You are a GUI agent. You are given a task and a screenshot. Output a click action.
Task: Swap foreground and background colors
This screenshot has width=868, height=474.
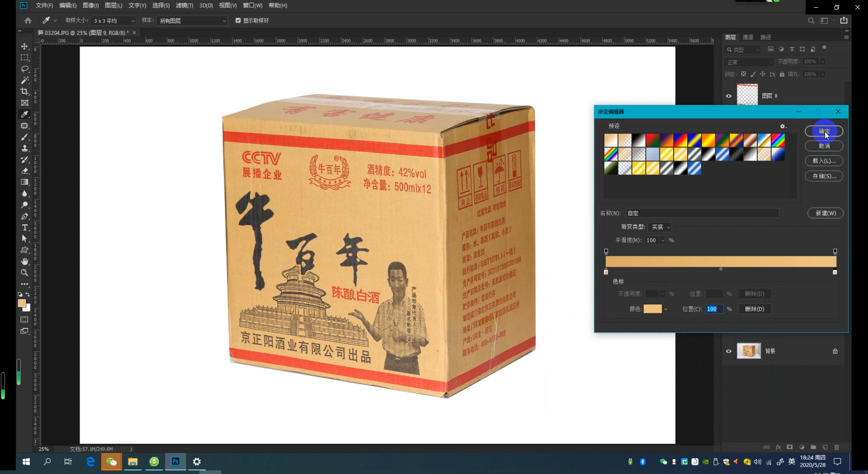(x=28, y=294)
